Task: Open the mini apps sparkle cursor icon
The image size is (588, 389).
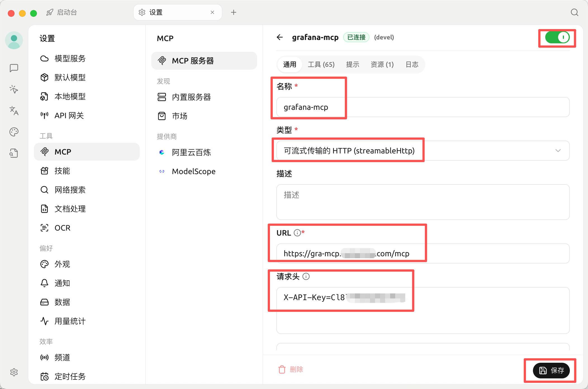Action: tap(14, 89)
